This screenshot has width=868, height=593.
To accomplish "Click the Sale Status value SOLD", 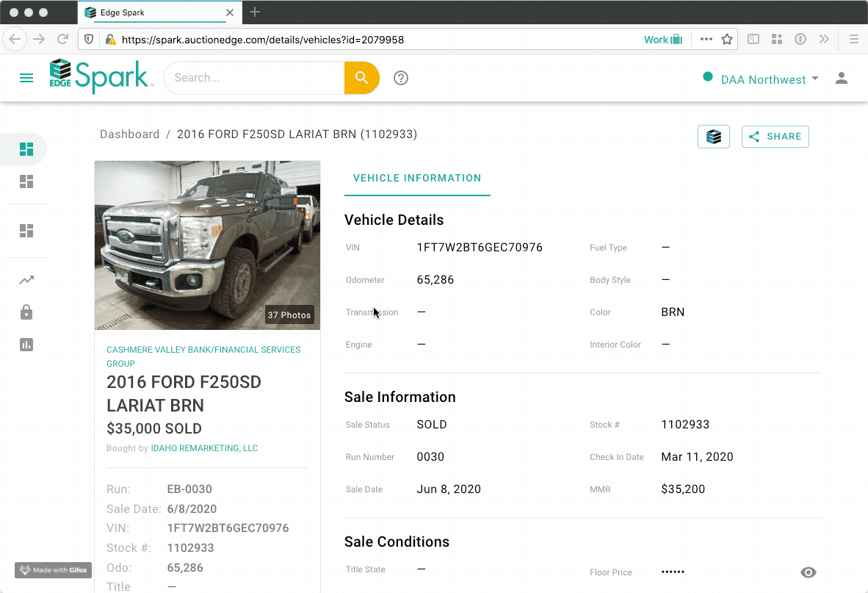I will pyautogui.click(x=431, y=425).
